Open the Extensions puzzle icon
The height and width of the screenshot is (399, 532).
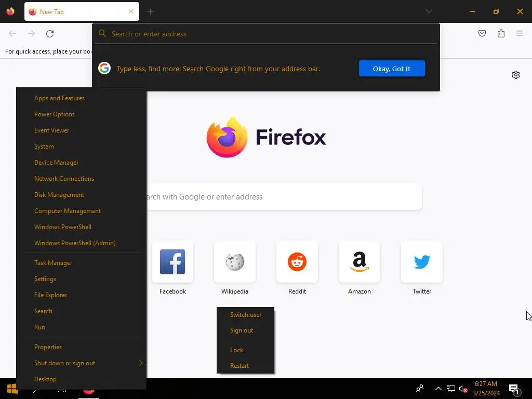(501, 33)
